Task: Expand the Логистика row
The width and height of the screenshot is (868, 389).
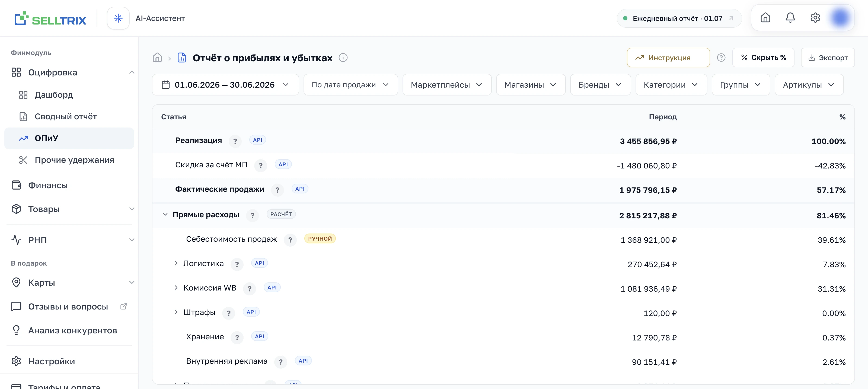Action: [176, 263]
